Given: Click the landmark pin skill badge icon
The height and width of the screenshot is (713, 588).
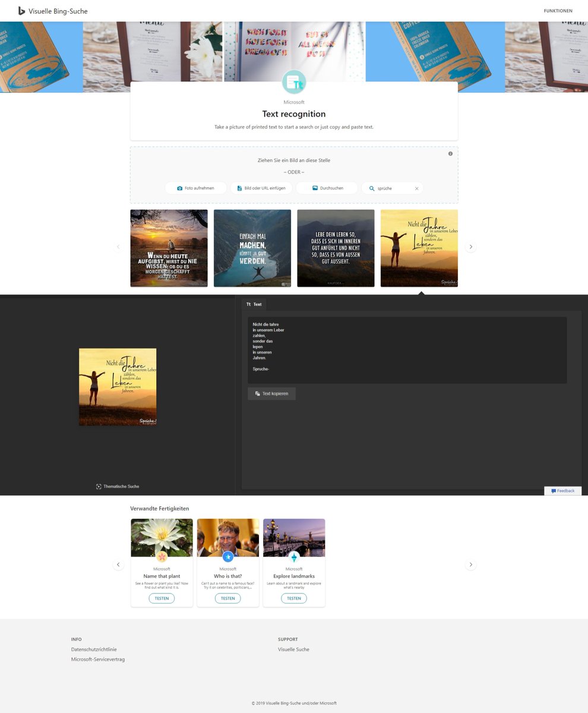Looking at the screenshot, I should point(294,557).
